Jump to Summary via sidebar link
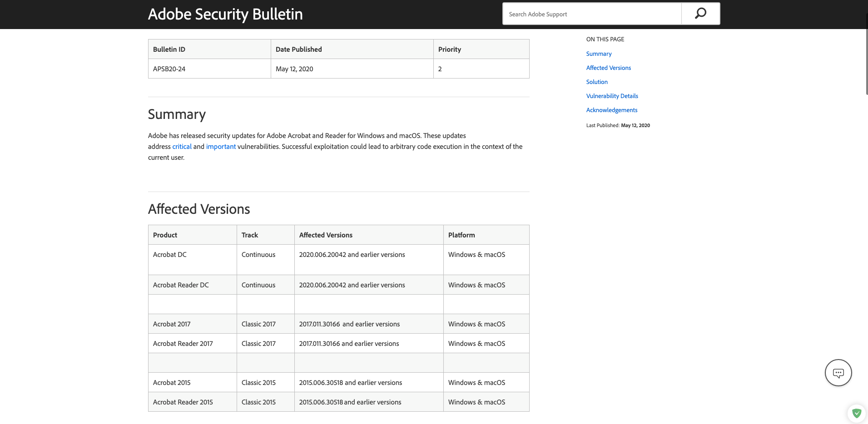The image size is (868, 424). coord(599,54)
